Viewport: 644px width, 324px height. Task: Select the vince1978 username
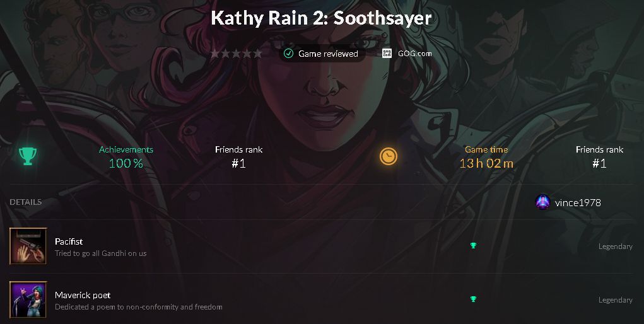[578, 202]
